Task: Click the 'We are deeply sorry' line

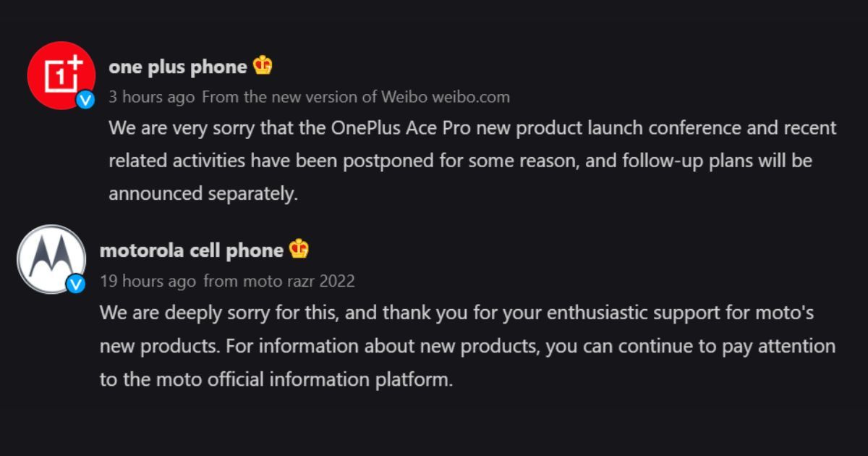Action: coord(457,313)
